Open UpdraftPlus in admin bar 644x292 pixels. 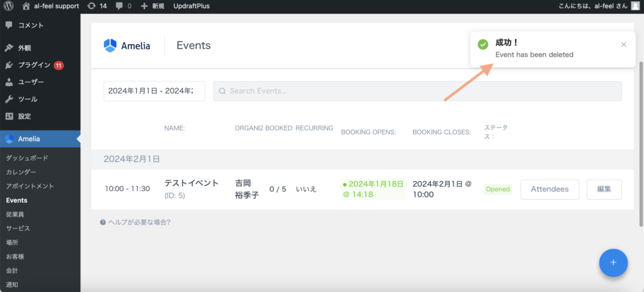pyautogui.click(x=191, y=6)
